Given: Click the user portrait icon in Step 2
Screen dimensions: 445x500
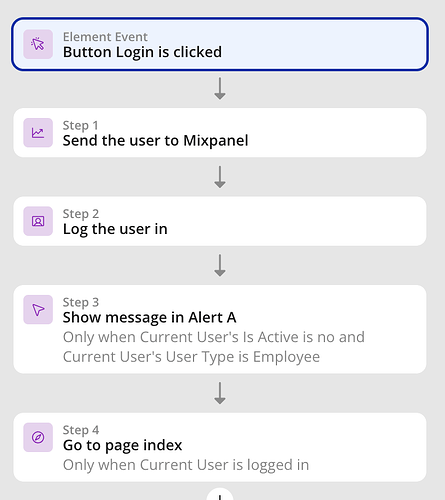Looking at the screenshot, I should coord(38,221).
